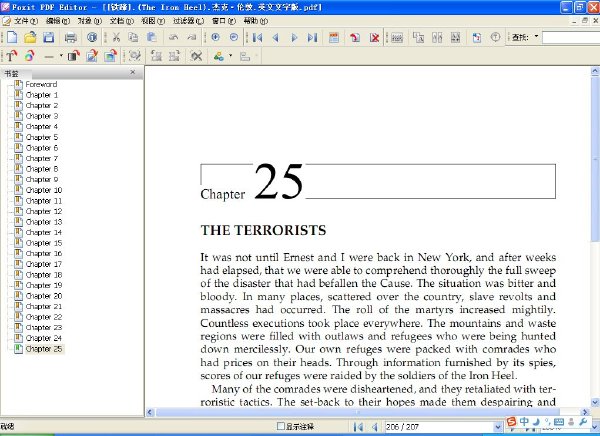Select the line drawing tool
Screen dimensions: 600x436
click(49, 57)
